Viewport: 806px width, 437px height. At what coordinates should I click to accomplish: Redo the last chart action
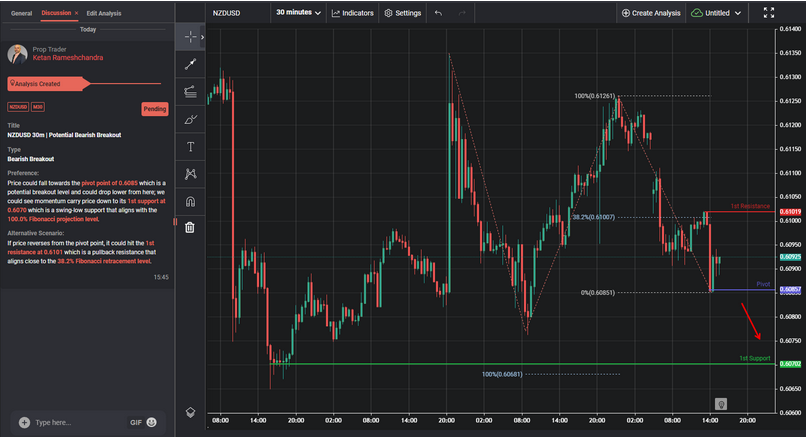pos(462,13)
